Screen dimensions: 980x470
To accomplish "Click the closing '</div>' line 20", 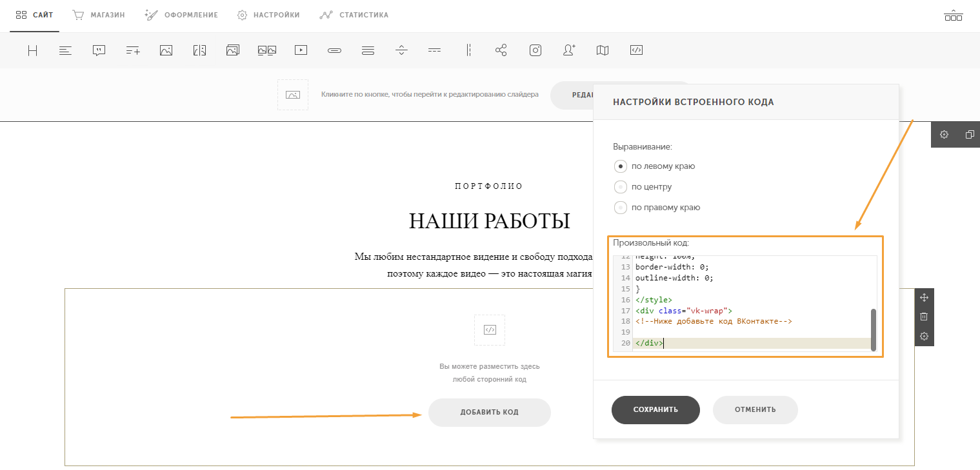I will 648,343.
